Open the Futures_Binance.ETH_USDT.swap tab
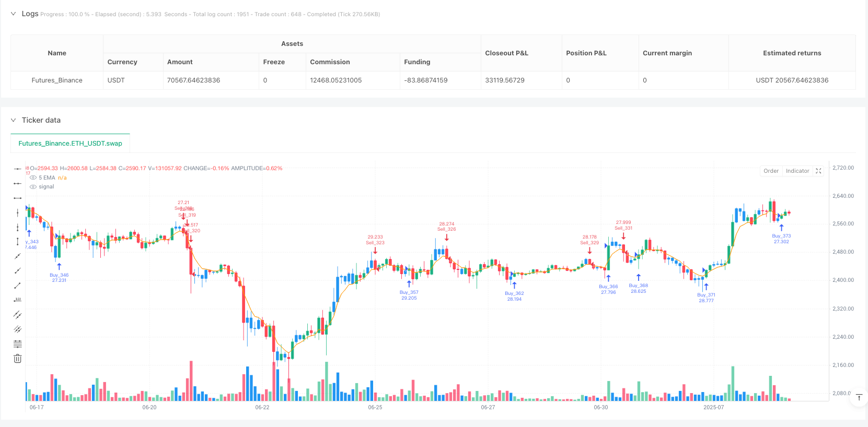This screenshot has height=427, width=868. click(x=71, y=144)
